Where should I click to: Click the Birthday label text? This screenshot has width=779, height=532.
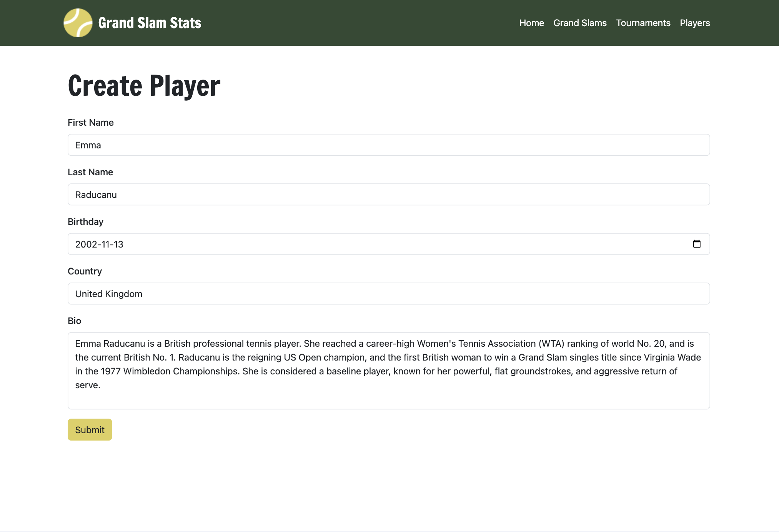85,221
